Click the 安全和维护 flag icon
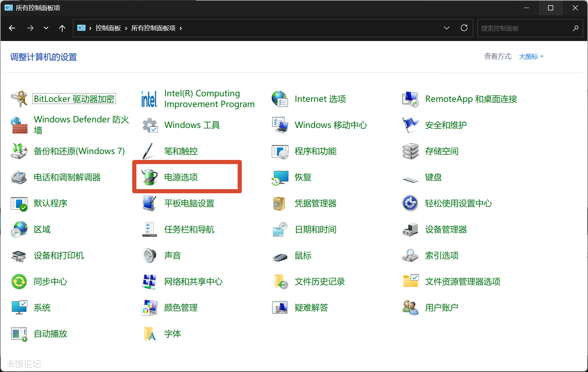The width and height of the screenshot is (588, 372). point(411,125)
